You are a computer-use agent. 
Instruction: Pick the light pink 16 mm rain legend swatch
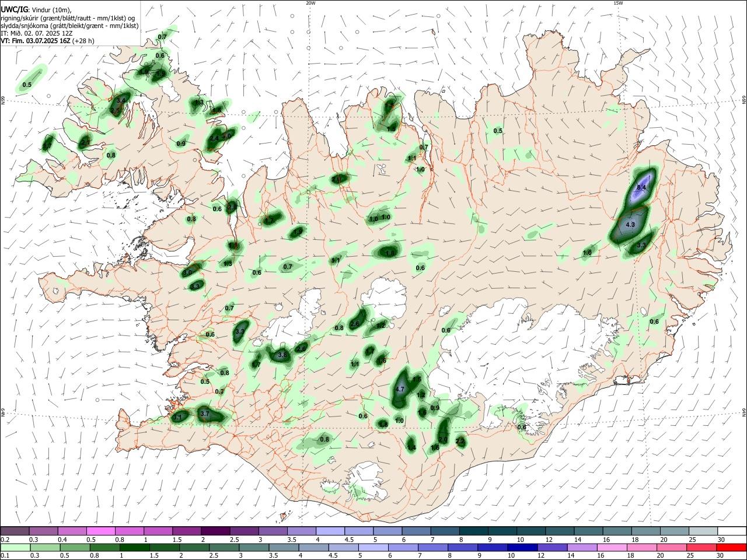point(612,547)
